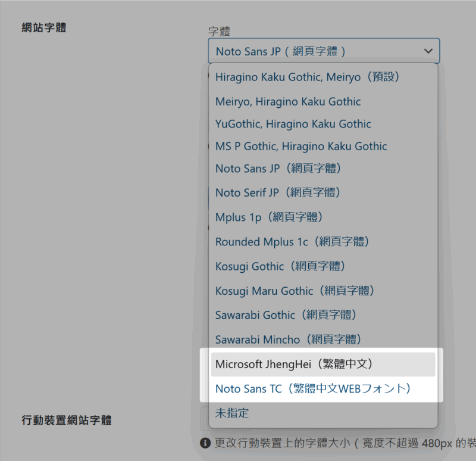Select Hiragino Kaku Gothic, Meiryo（預設）option
This screenshot has height=461, width=476.
tap(323, 77)
